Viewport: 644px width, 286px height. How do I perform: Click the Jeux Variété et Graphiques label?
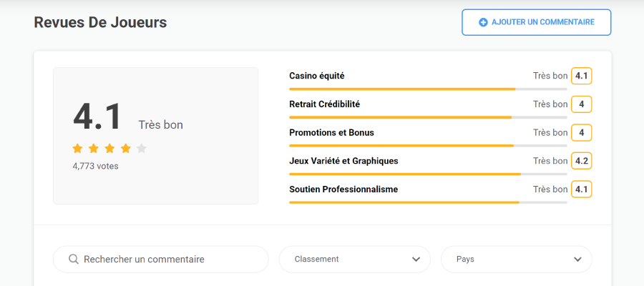343,161
